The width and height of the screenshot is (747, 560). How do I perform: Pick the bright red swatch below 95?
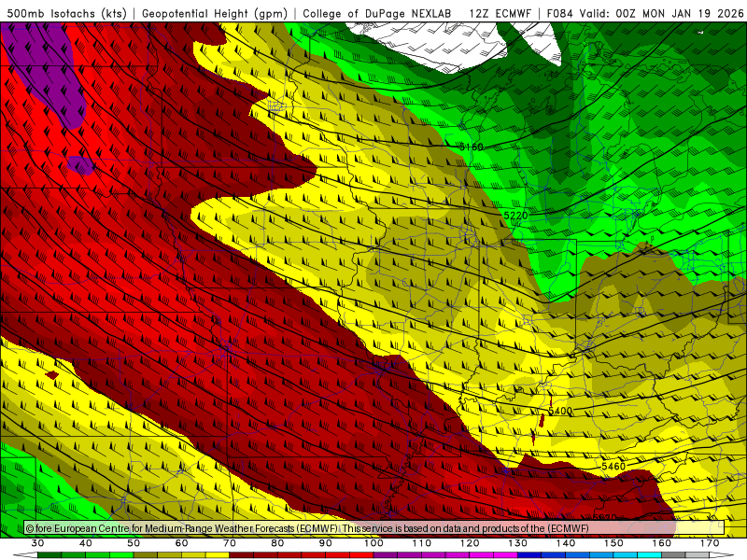pos(362,555)
